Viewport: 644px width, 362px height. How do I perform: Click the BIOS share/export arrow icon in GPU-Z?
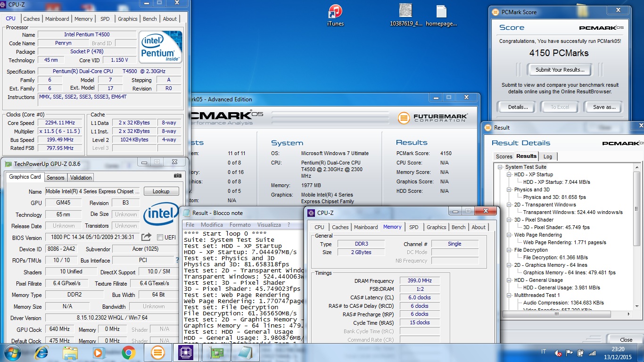tap(147, 237)
